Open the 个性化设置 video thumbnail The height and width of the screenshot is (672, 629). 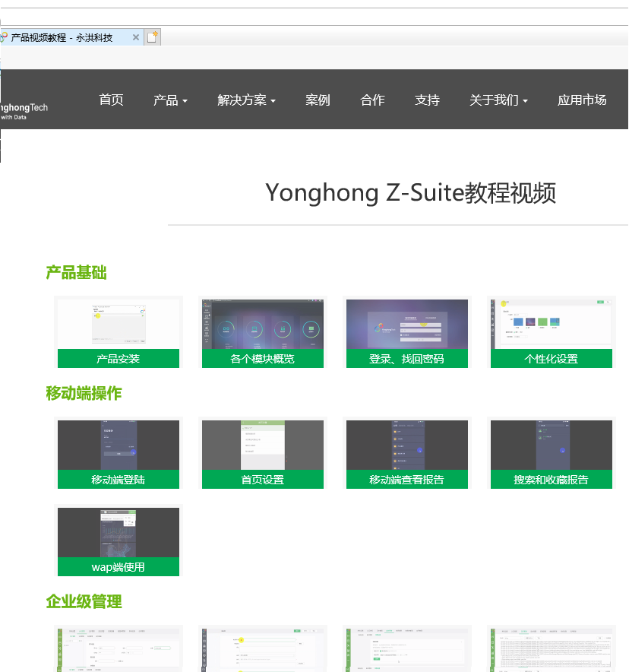(x=551, y=324)
